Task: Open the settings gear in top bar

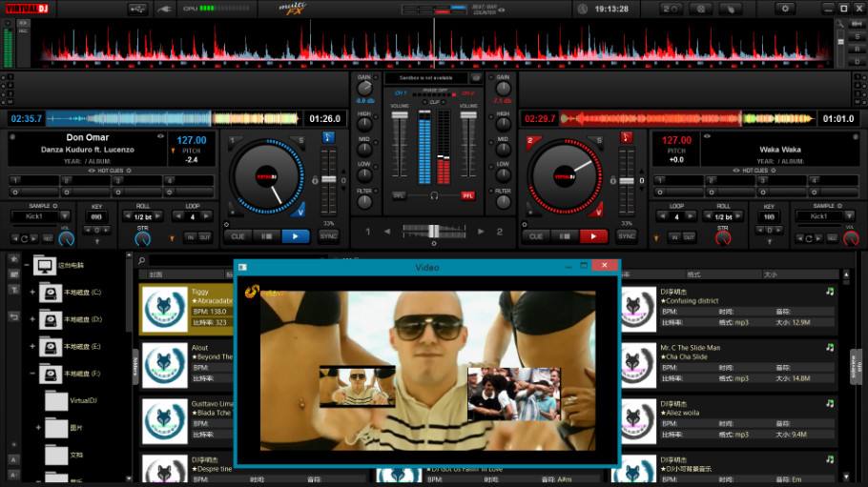Action: [x=785, y=9]
